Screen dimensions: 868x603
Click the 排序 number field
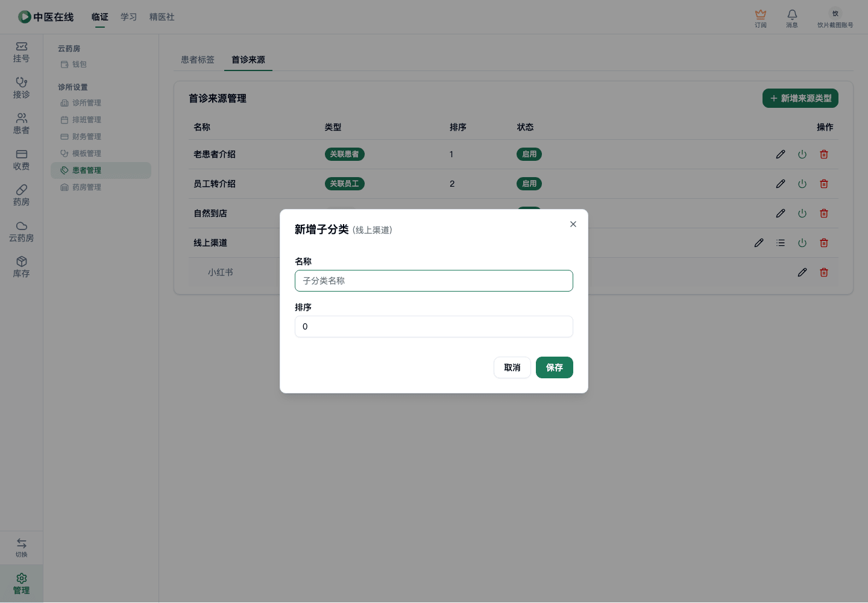click(x=434, y=326)
